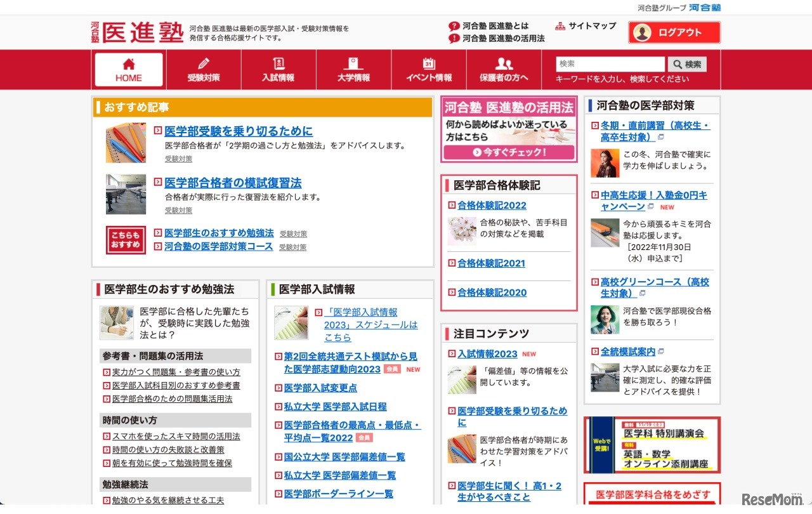The image size is (812, 514).
Task: Open 合格体験記2020 link
Action: point(492,293)
